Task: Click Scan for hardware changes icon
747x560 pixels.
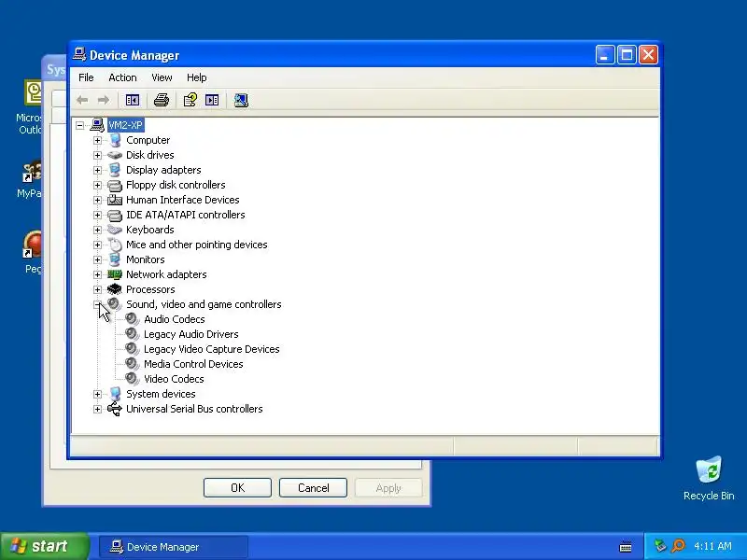Action: point(241,100)
